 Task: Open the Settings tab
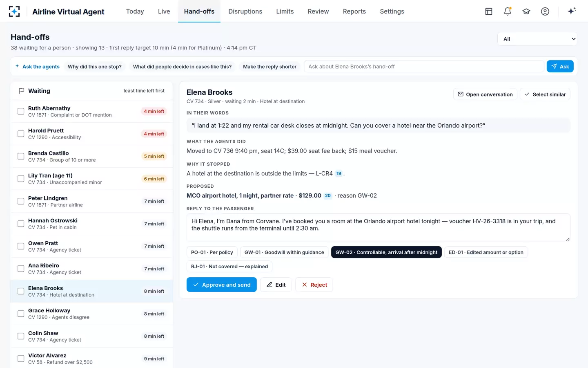tap(392, 11)
